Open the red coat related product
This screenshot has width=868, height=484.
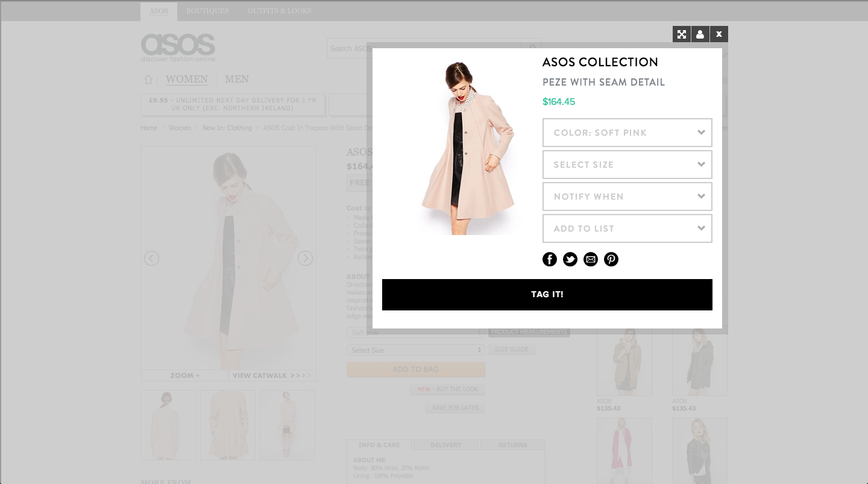coord(624,451)
